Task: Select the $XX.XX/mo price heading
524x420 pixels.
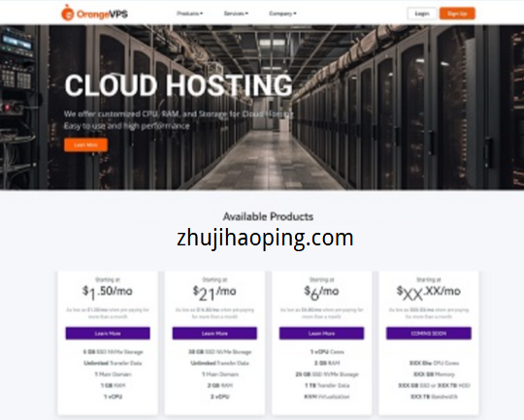Action: point(429,293)
